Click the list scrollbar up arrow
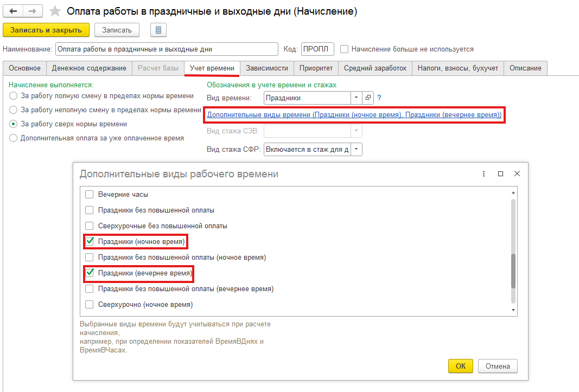The height and width of the screenshot is (392, 579). click(513, 192)
